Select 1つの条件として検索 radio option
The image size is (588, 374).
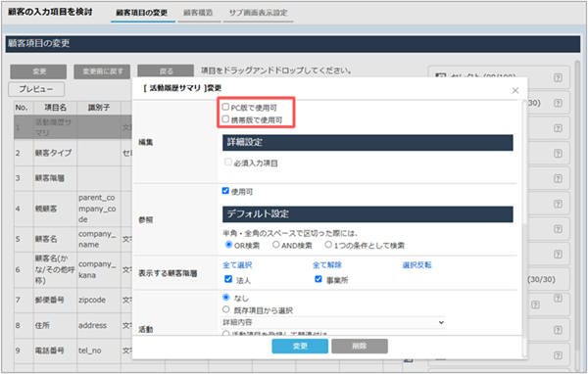[x=328, y=245]
